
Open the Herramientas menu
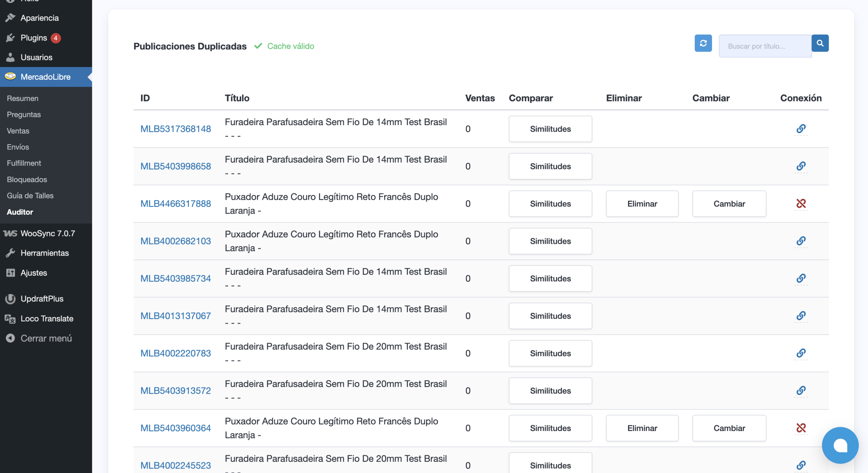pos(46,253)
